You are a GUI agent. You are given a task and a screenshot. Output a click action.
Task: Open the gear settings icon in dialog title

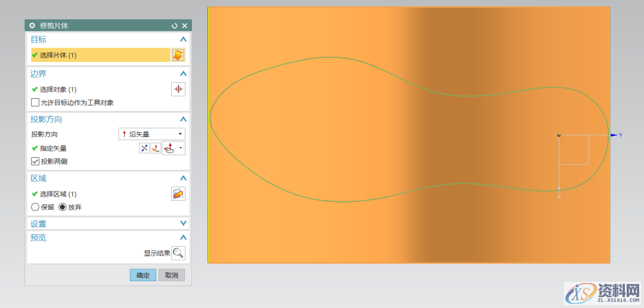[x=32, y=26]
